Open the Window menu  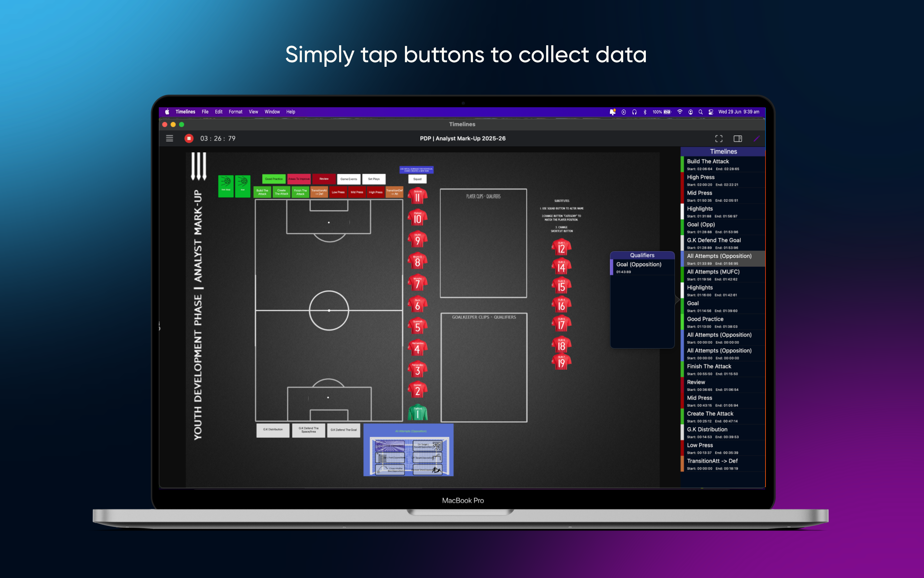pos(272,112)
